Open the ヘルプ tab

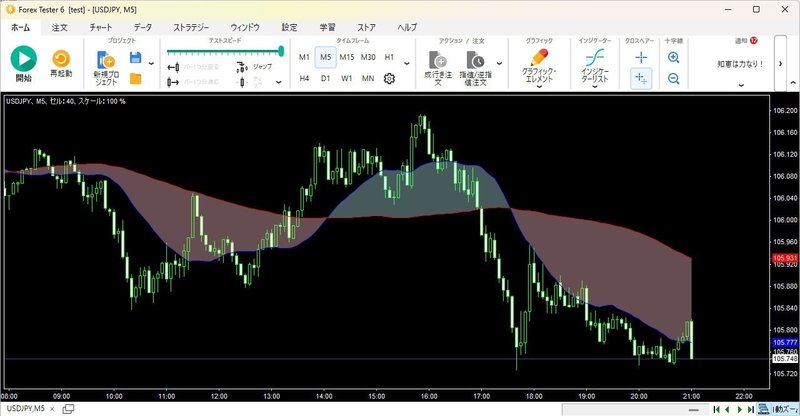coord(407,28)
